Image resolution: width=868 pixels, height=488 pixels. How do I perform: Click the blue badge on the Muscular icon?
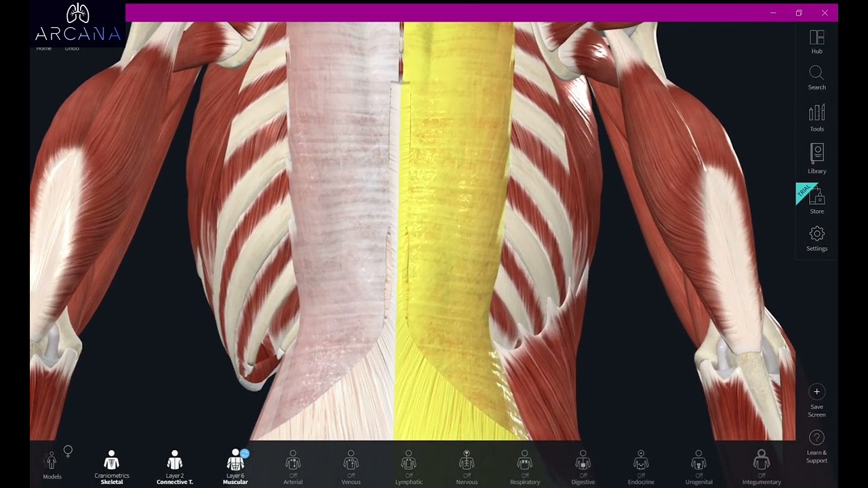(245, 453)
